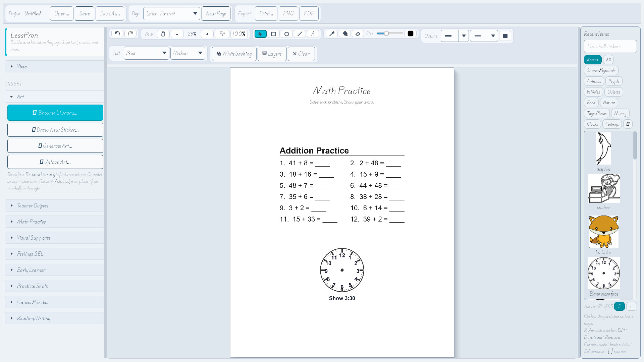Export the page as PDF
Image resolution: width=644 pixels, height=362 pixels.
pyautogui.click(x=309, y=14)
